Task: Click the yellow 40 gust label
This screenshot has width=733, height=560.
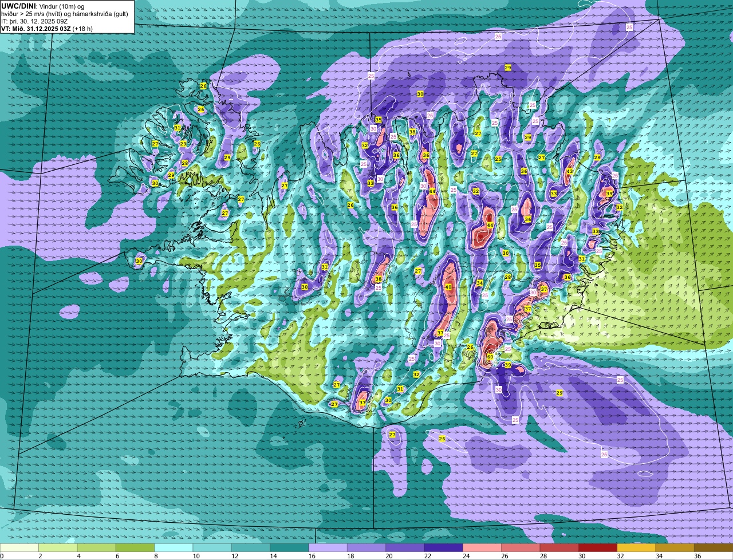Action: tap(448, 287)
